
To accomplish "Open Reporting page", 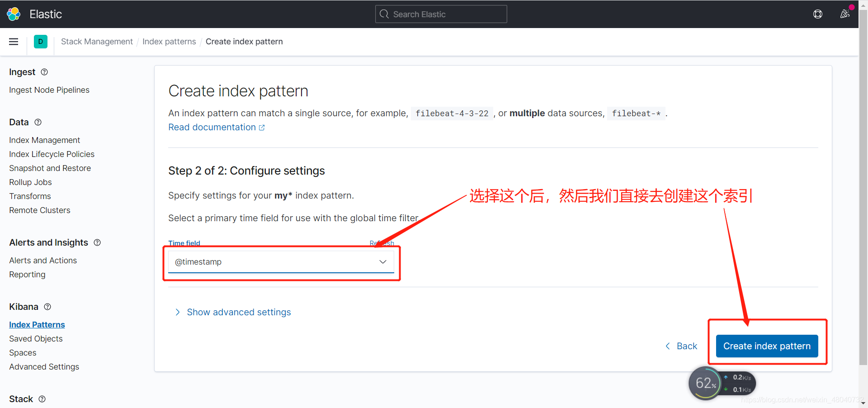I will pyautogui.click(x=27, y=275).
